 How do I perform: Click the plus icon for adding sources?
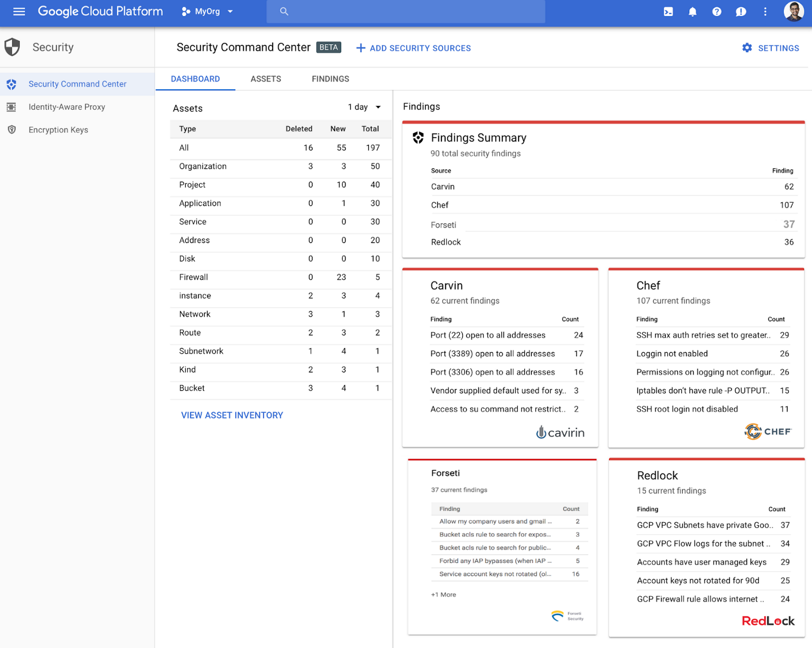[361, 48]
